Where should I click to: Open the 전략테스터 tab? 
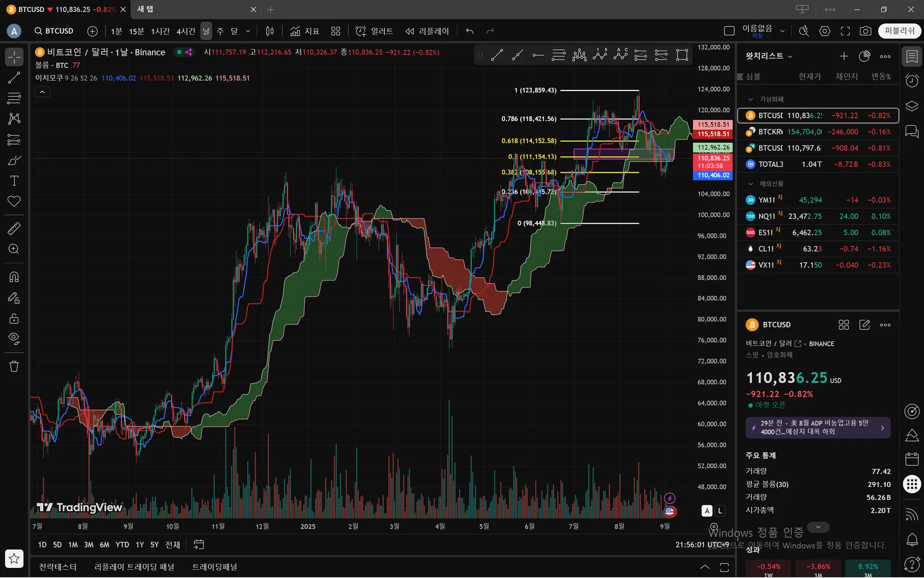[x=58, y=567]
